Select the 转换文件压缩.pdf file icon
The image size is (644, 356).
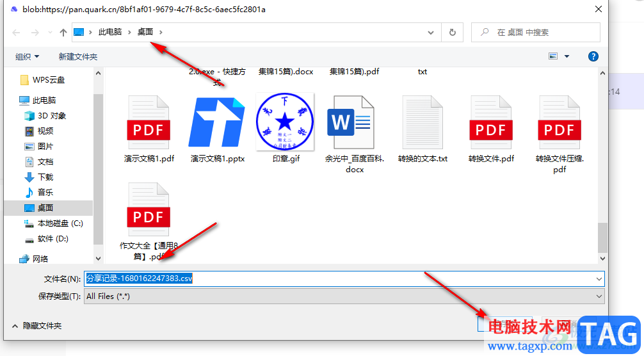559,122
